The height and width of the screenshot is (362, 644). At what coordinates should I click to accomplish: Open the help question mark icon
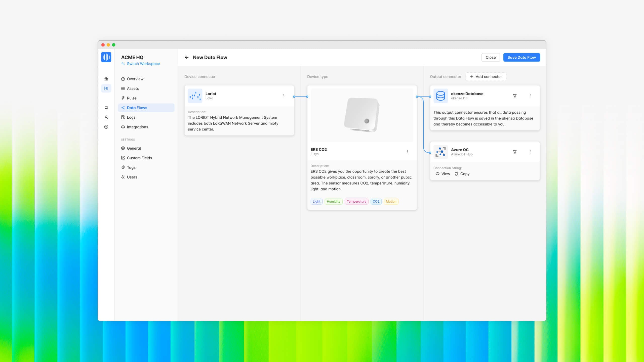pyautogui.click(x=106, y=127)
